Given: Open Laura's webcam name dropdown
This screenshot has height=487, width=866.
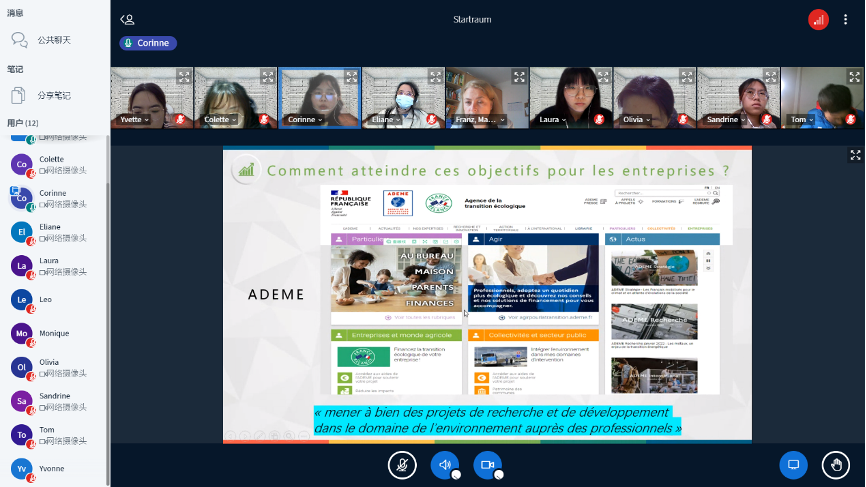Looking at the screenshot, I should pyautogui.click(x=554, y=119).
